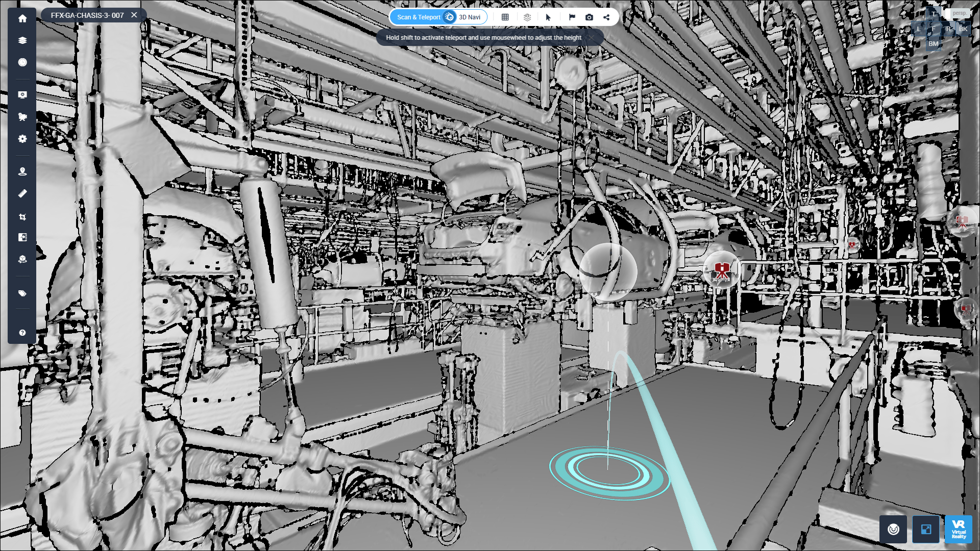Open the tags icon in sidebar

click(x=22, y=293)
